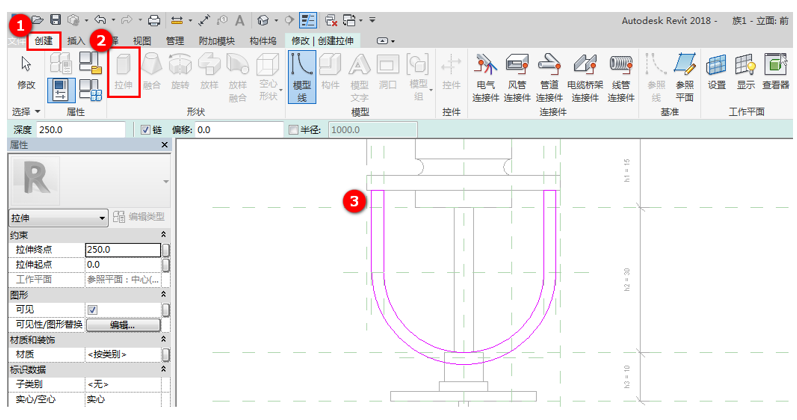The image size is (797, 420).
Task: Close hidden windows icon
Action: click(331, 20)
